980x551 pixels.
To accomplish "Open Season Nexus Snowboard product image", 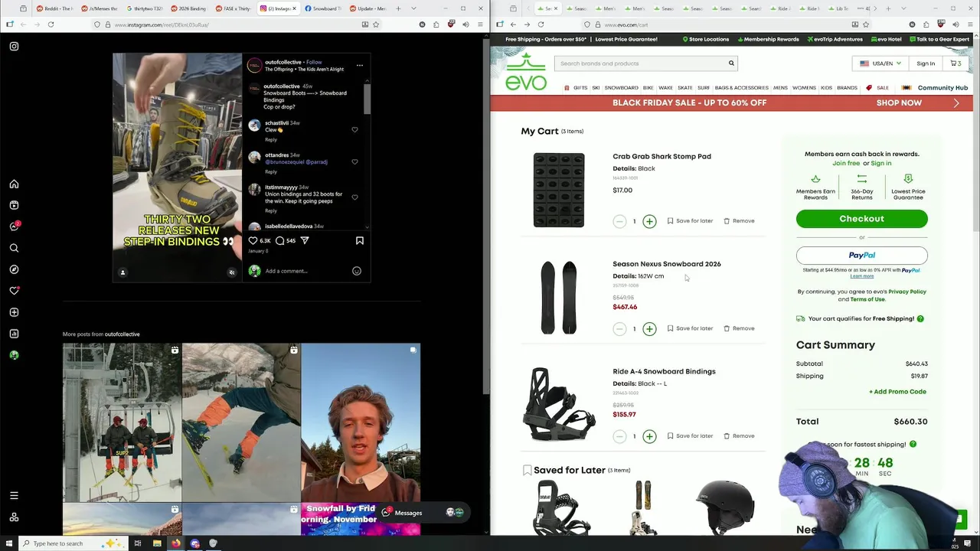I will coord(559,298).
